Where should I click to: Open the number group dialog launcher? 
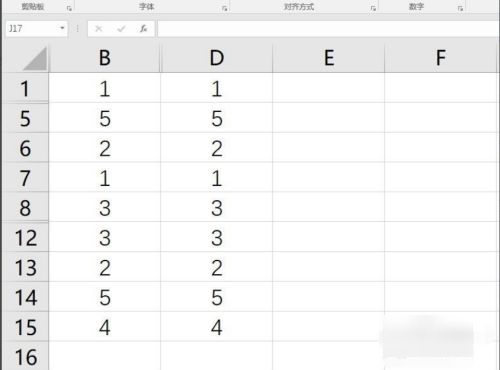(460, 8)
